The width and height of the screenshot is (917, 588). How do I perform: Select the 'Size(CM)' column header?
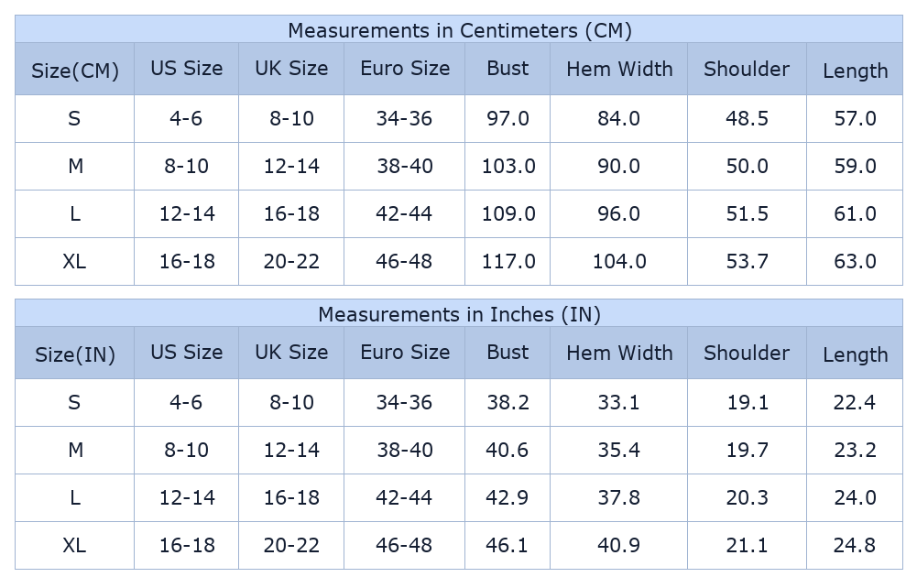pyautogui.click(x=75, y=71)
